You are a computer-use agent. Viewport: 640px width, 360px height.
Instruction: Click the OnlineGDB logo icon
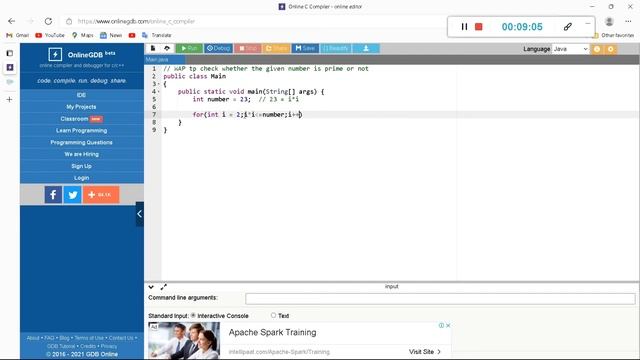click(55, 54)
